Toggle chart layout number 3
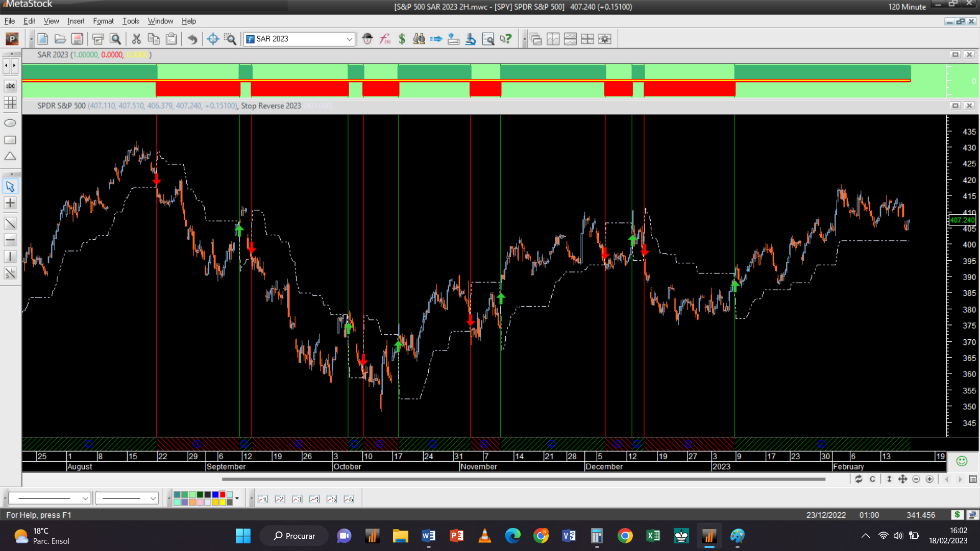This screenshot has height=551, width=980. tap(297, 499)
